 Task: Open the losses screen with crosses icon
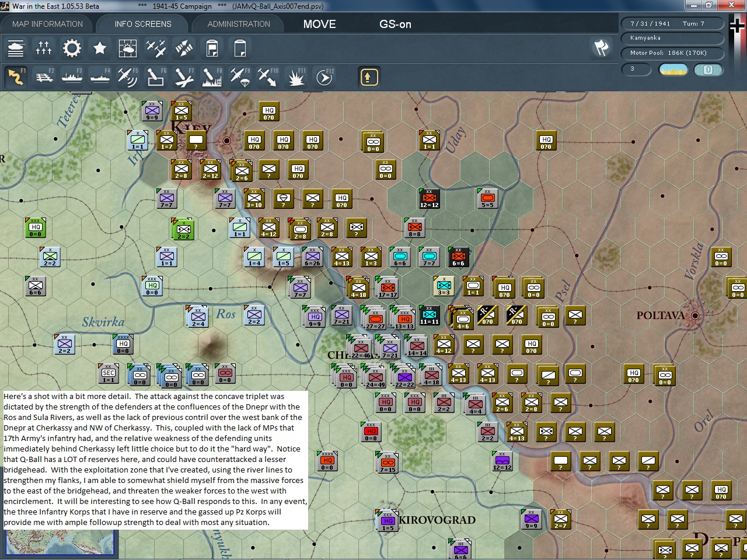(x=44, y=48)
